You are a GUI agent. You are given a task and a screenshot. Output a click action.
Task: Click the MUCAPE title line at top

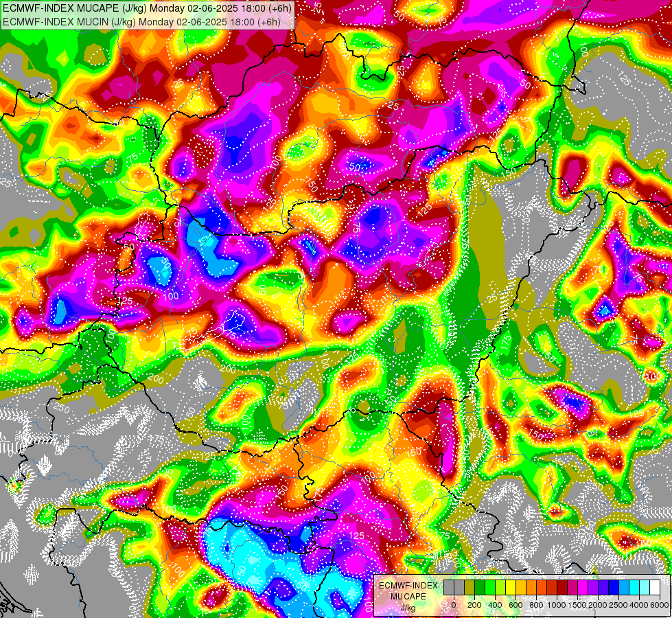(147, 8)
